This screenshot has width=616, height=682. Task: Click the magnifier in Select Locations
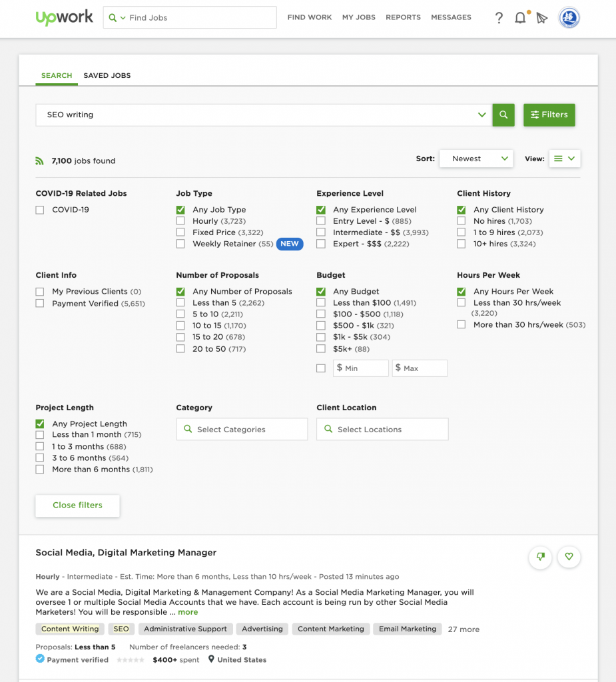(328, 429)
